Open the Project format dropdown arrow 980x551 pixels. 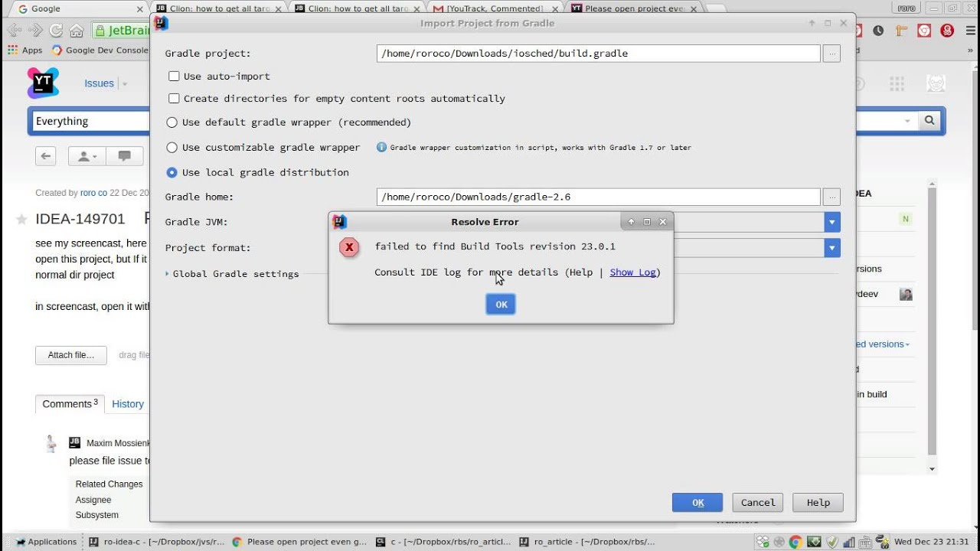[x=832, y=248]
